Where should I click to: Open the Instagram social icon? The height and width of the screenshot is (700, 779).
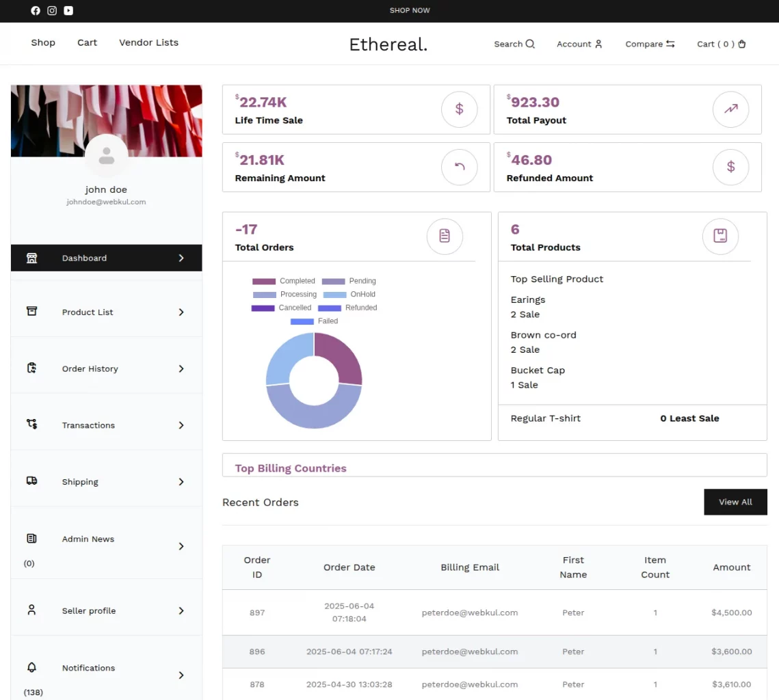(51, 10)
